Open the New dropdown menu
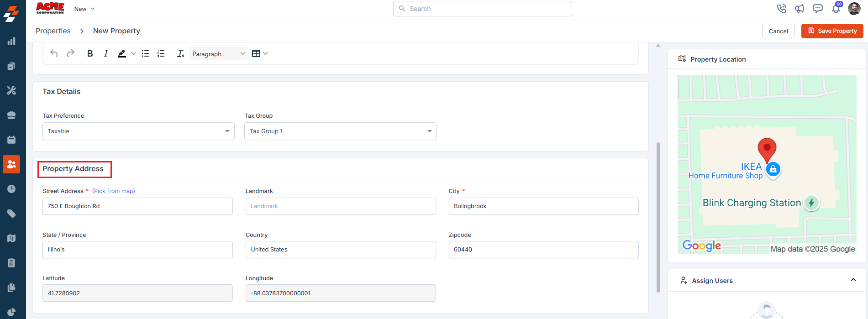This screenshot has width=868, height=319. tap(84, 9)
